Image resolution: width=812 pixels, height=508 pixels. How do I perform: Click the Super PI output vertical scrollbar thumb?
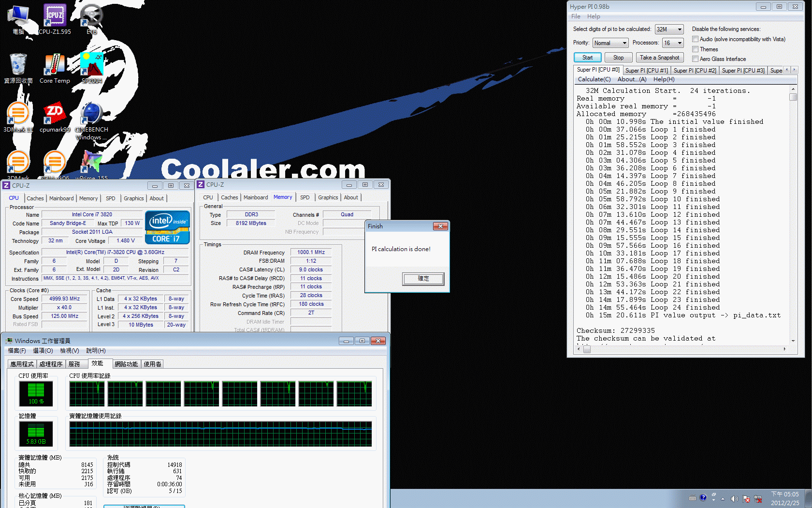click(793, 97)
